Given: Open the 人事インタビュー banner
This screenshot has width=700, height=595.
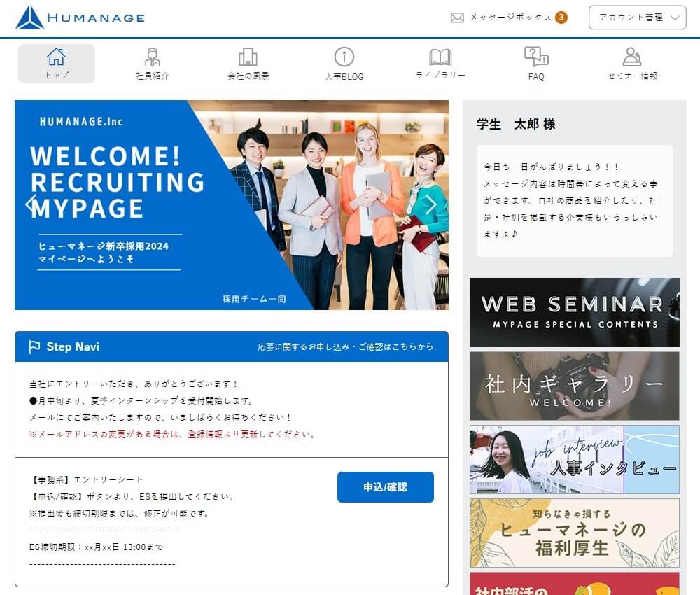Looking at the screenshot, I should click(x=574, y=459).
